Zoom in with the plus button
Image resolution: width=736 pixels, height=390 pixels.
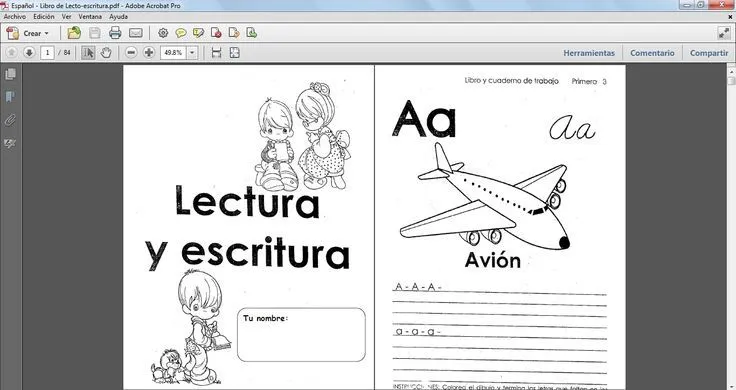[149, 53]
